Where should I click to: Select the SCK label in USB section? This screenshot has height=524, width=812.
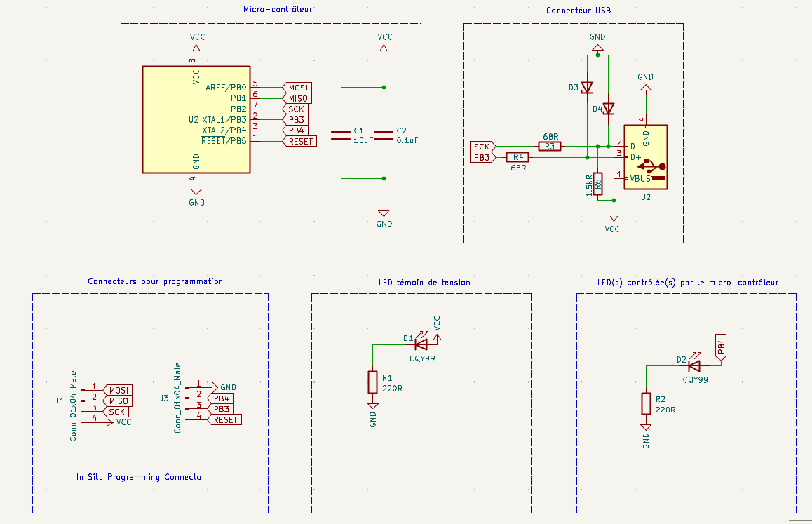click(x=482, y=147)
